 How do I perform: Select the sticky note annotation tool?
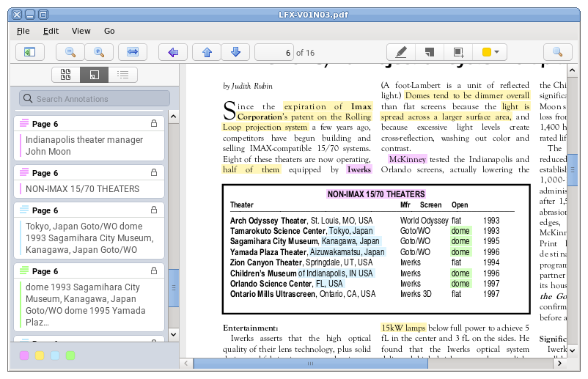pos(430,52)
